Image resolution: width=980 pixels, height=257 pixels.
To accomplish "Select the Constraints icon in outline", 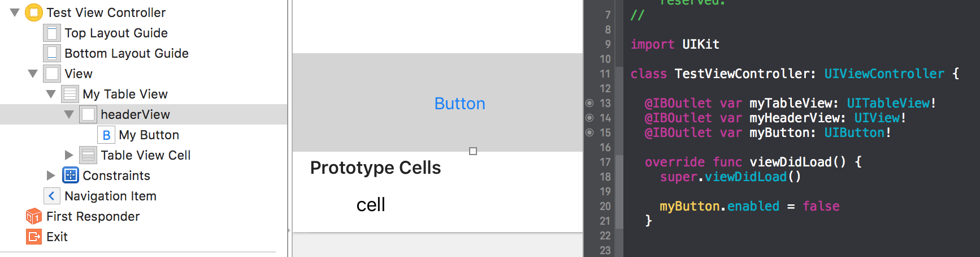I will pyautogui.click(x=70, y=175).
